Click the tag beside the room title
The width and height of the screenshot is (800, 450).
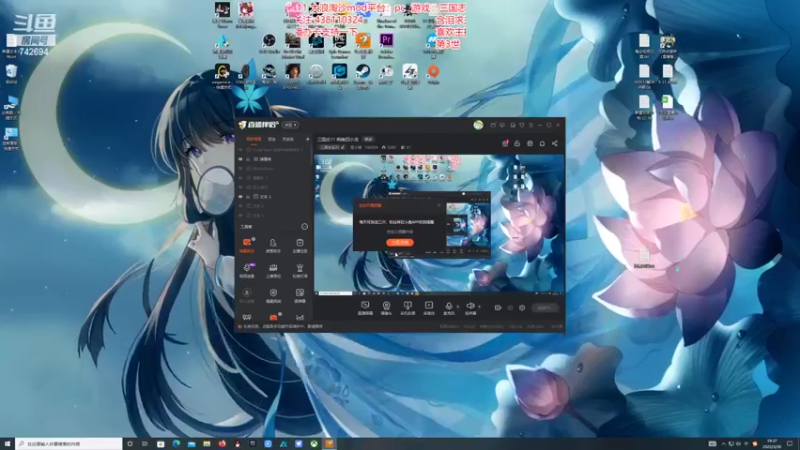[x=368, y=139]
